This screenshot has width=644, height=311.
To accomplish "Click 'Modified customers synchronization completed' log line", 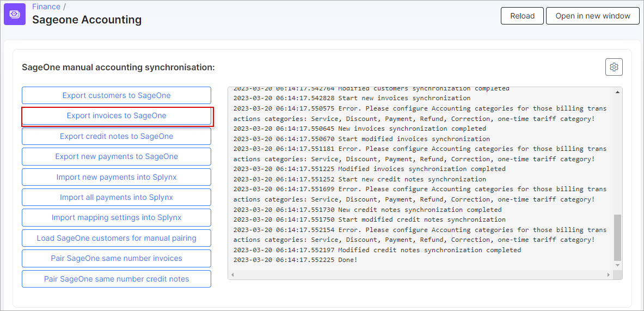I will tap(371, 89).
